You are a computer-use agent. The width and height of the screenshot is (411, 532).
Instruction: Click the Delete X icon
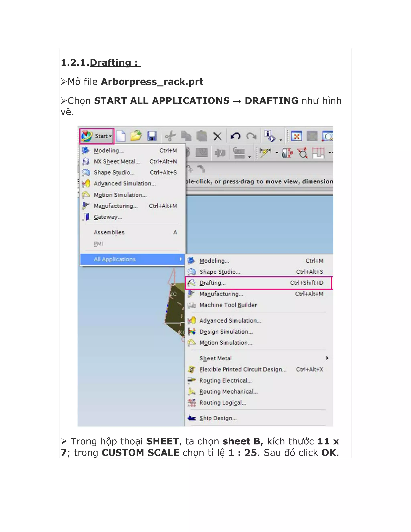(217, 136)
